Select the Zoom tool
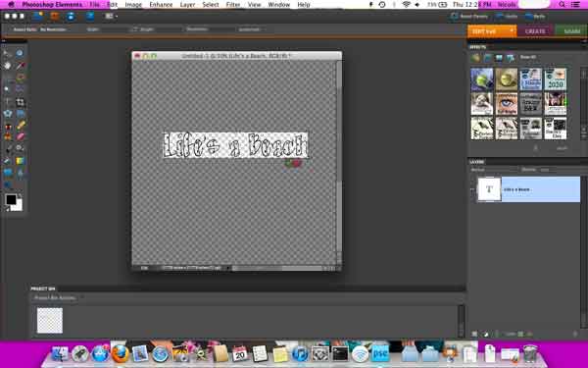The image size is (588, 368). (x=20, y=53)
